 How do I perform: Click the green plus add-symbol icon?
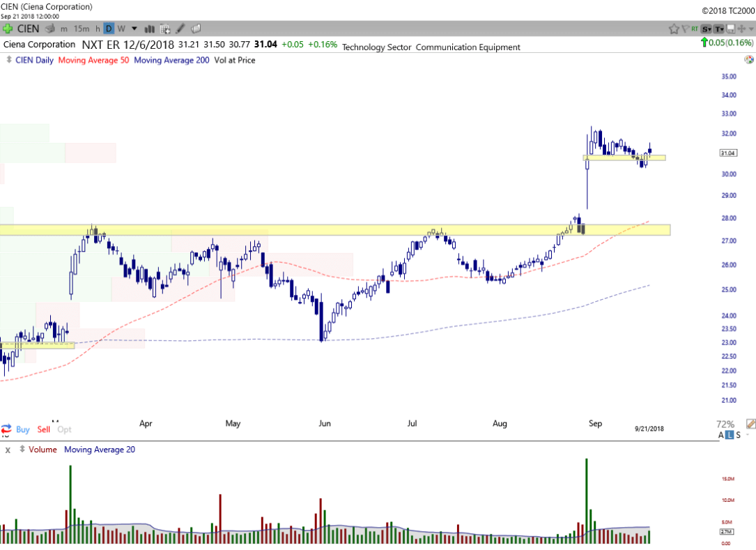[x=8, y=29]
